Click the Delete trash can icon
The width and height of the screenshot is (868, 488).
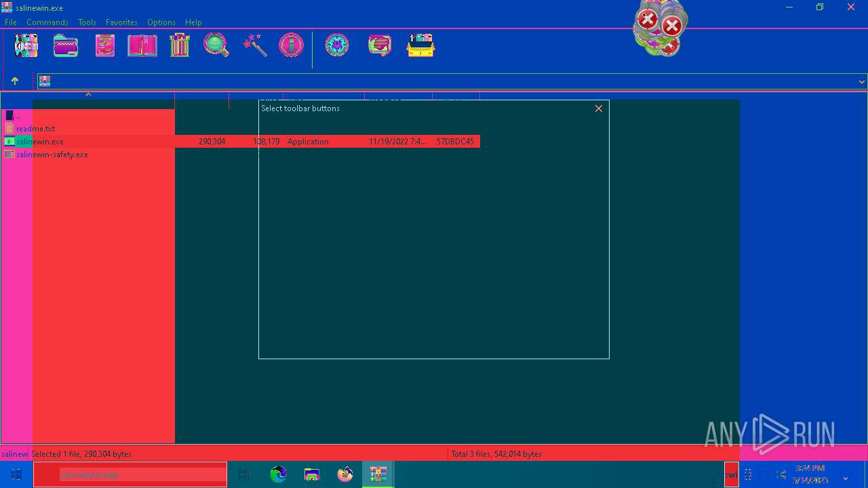180,46
